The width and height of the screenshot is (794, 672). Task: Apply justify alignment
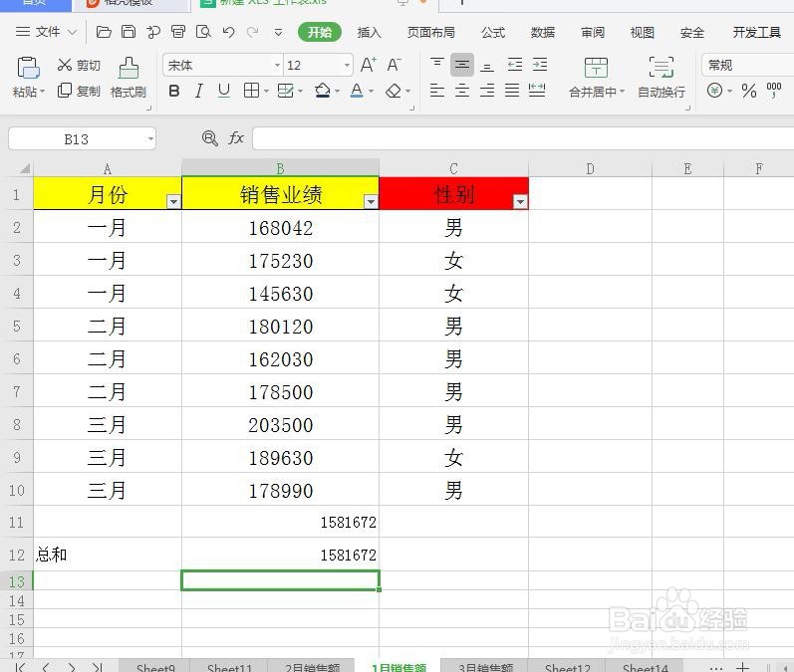tap(512, 91)
